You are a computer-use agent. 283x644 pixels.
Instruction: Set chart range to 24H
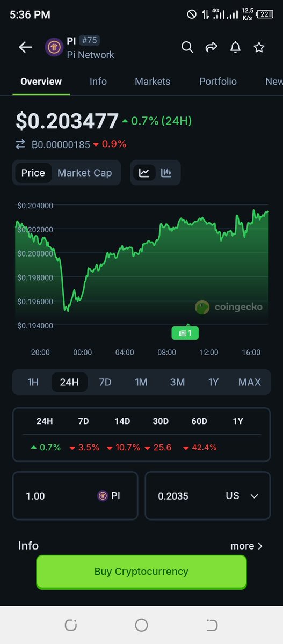click(x=69, y=382)
